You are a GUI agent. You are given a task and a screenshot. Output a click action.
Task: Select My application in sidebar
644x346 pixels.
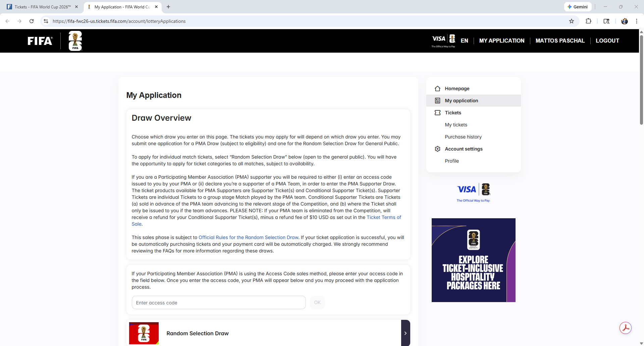(x=473, y=101)
